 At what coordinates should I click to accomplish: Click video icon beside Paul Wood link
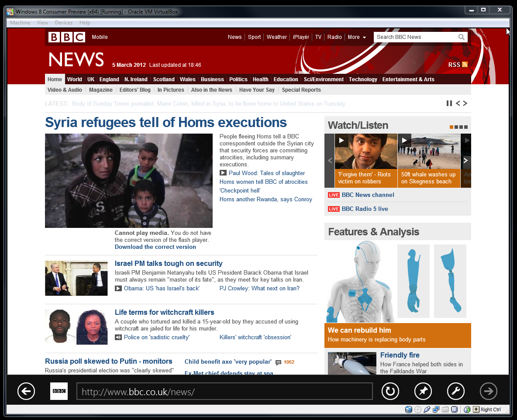tap(223, 173)
